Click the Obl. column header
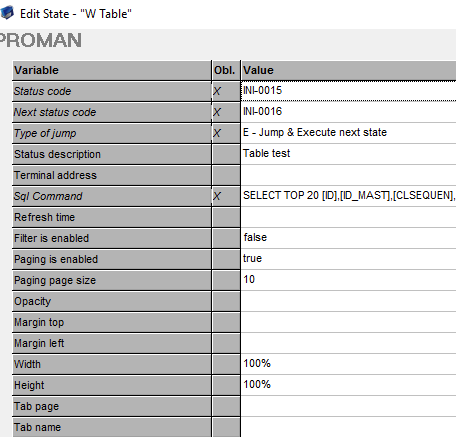The width and height of the screenshot is (456, 437). (x=226, y=70)
